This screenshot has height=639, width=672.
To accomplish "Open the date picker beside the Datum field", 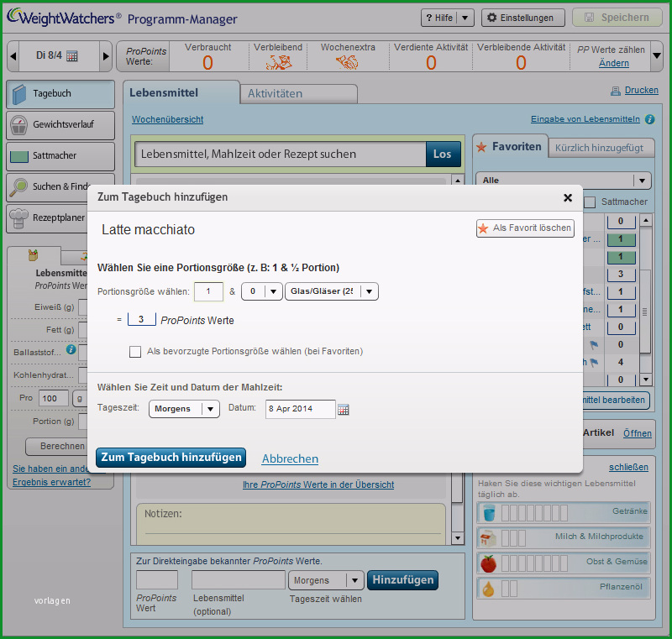I will (344, 410).
